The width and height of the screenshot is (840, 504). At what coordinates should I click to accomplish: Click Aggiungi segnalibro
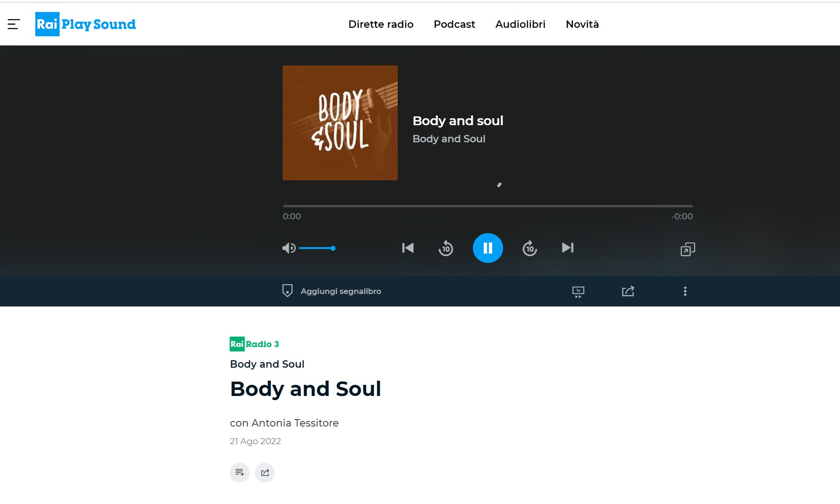click(341, 291)
